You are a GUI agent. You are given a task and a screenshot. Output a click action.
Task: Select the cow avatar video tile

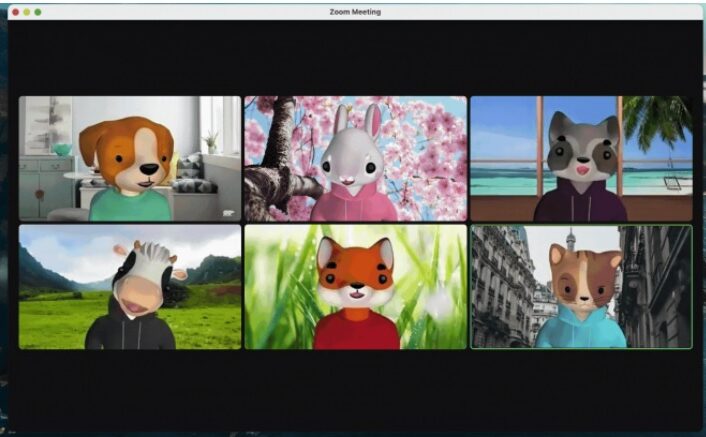[x=129, y=286]
